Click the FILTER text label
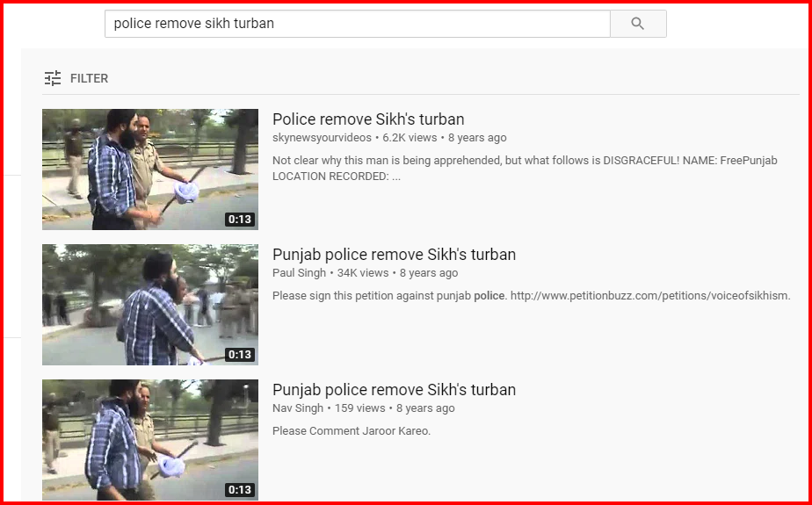This screenshot has height=505, width=812. (x=89, y=78)
